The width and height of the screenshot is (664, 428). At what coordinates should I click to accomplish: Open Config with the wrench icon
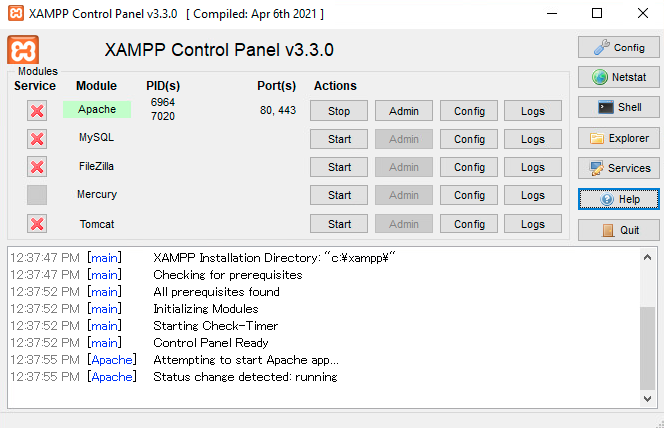click(x=619, y=47)
